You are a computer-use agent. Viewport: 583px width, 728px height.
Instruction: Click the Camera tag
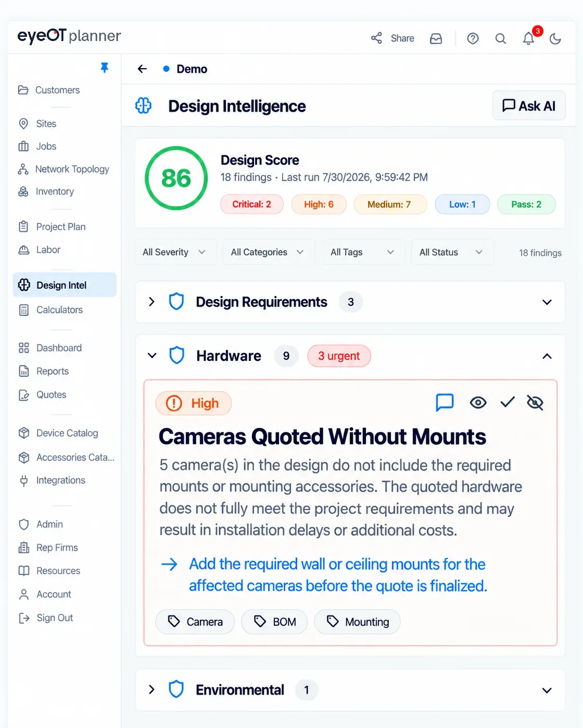click(195, 622)
